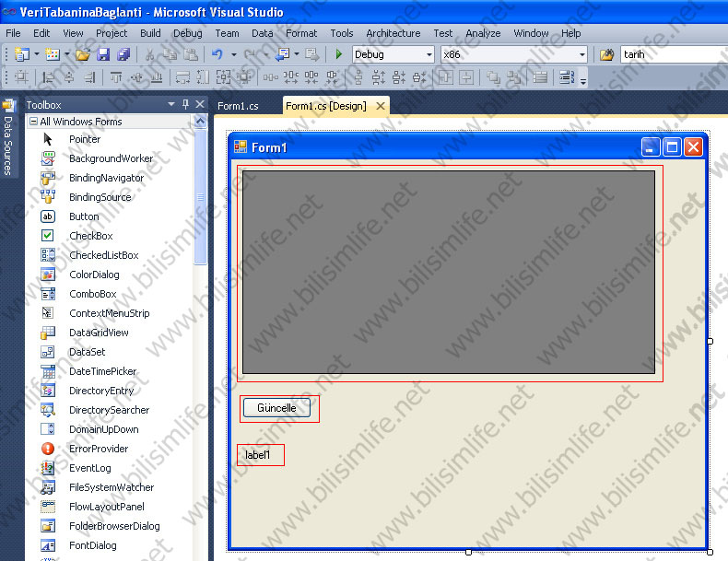728x561 pixels.
Task: Select FontDialog in the Toolbox
Action: (93, 545)
